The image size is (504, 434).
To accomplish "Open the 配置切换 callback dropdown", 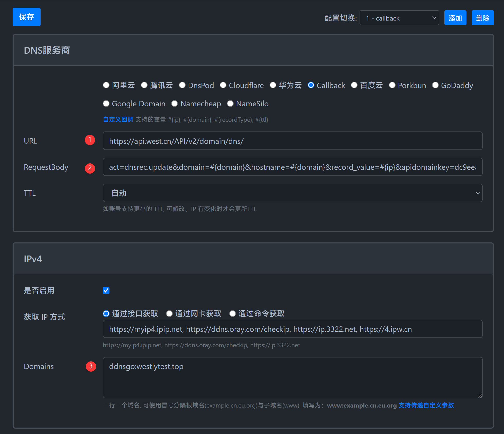I will pyautogui.click(x=399, y=18).
